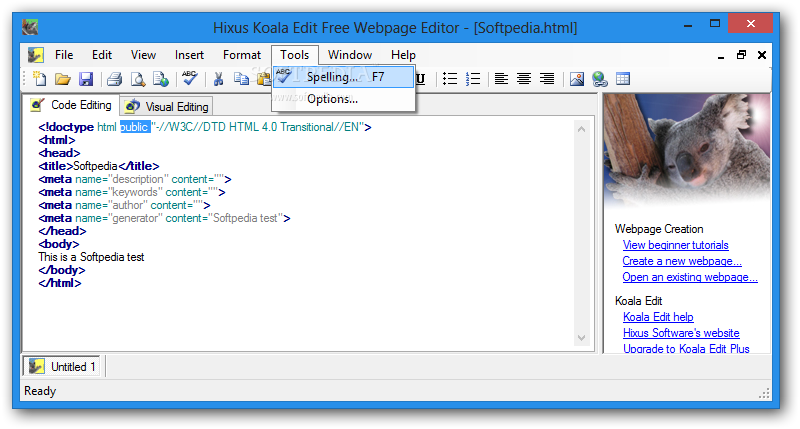Open the Edit menu
This screenshot has height=429, width=800.
(102, 55)
